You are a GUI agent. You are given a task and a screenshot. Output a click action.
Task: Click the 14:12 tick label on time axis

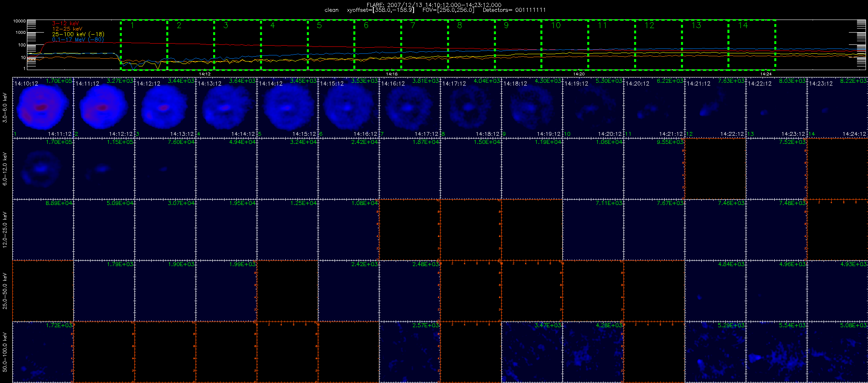[x=205, y=74]
